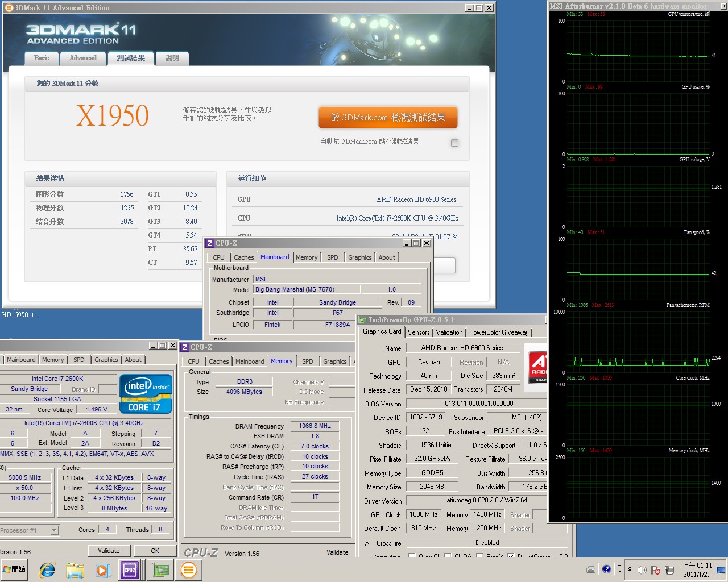Switch to GPU-Z via taskbar icon
728x582 pixels.
pos(161,569)
